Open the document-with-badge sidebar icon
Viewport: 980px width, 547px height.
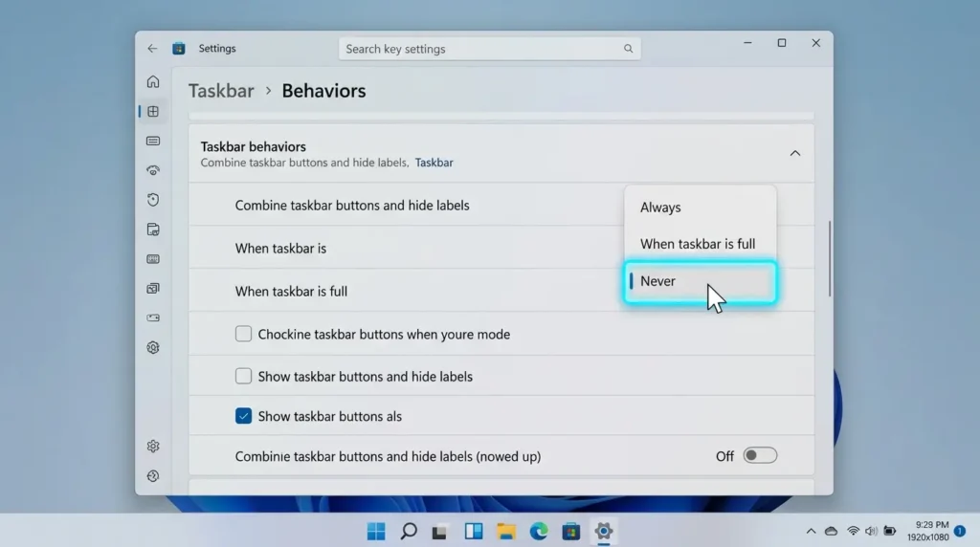pos(153,230)
